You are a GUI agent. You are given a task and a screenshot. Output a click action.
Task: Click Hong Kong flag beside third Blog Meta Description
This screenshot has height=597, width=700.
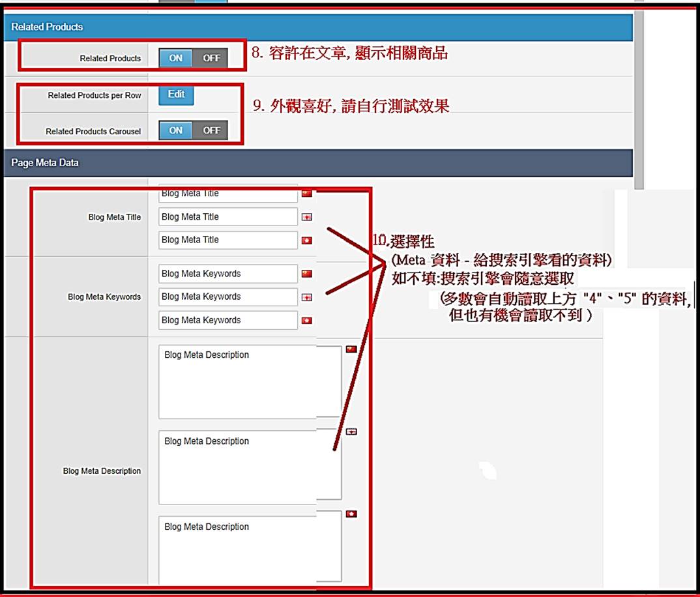[x=351, y=514]
